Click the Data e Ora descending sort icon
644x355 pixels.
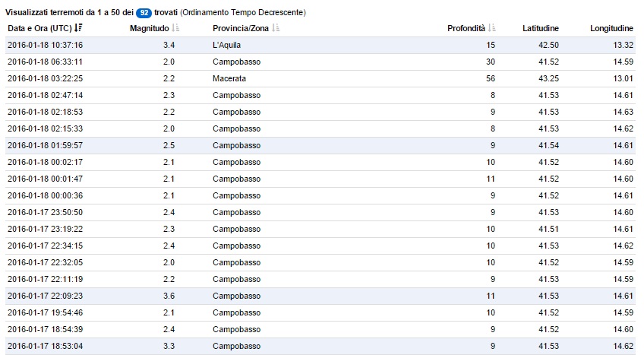pos(78,29)
